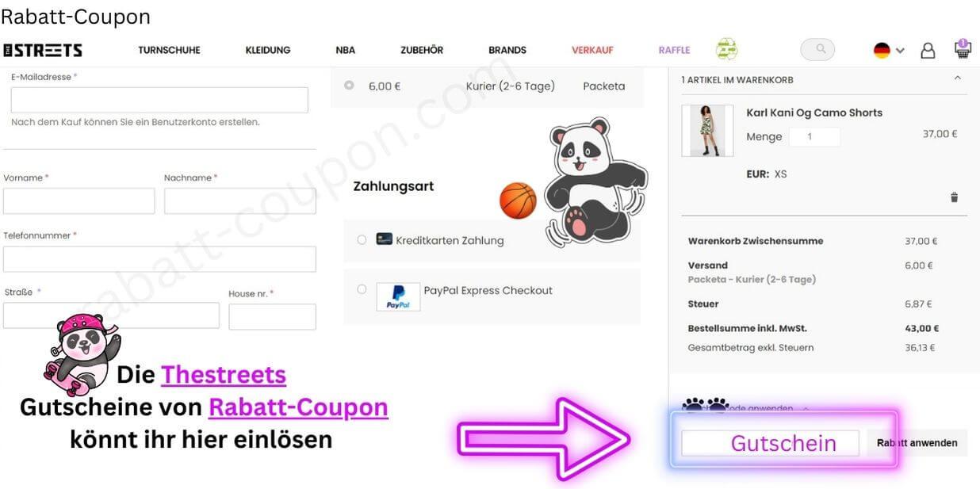Select the 6,00 € Kurier shipping option
Image resolution: width=980 pixels, height=489 pixels.
tap(349, 86)
